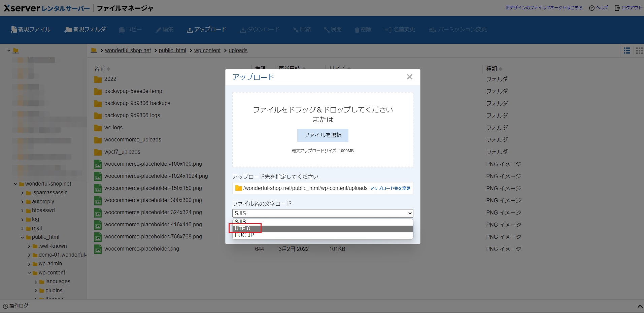Open the アップロード toolbar icon

[190, 29]
